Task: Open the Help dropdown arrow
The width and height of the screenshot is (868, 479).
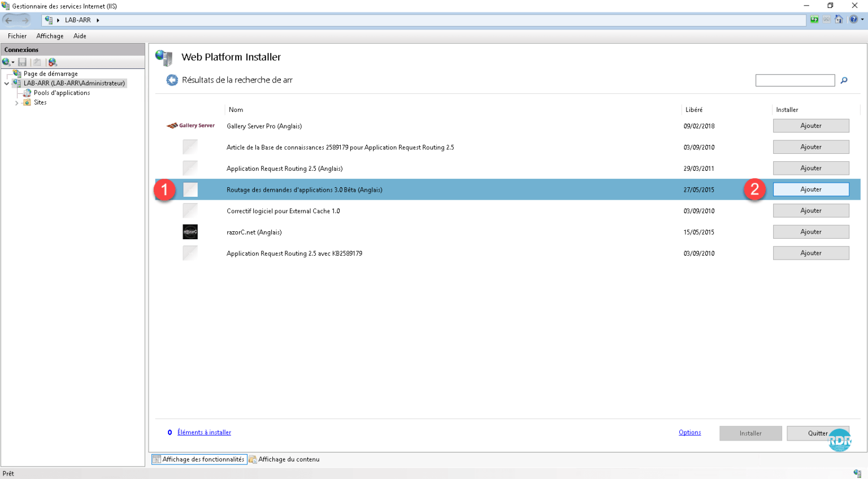Action: [x=862, y=19]
